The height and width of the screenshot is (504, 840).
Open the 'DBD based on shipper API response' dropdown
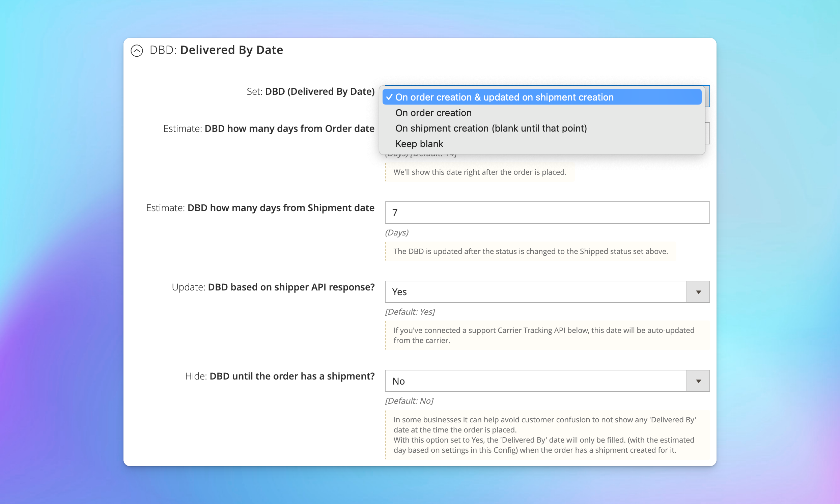547,292
